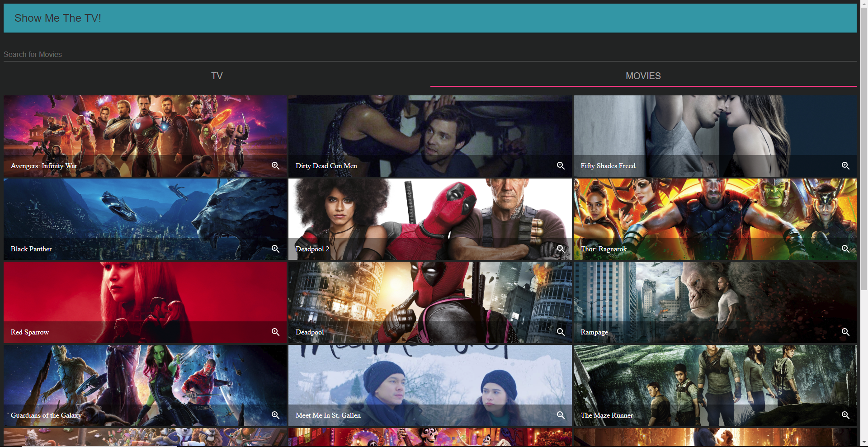This screenshot has height=447, width=868.
Task: Open Guardians of the Galaxy poster thumbnail
Action: (145, 386)
